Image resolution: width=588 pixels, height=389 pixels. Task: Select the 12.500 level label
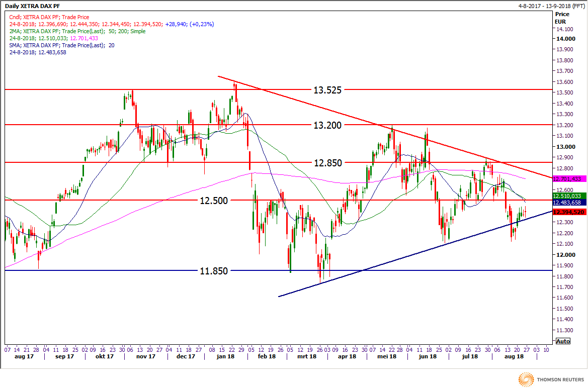coord(214,201)
